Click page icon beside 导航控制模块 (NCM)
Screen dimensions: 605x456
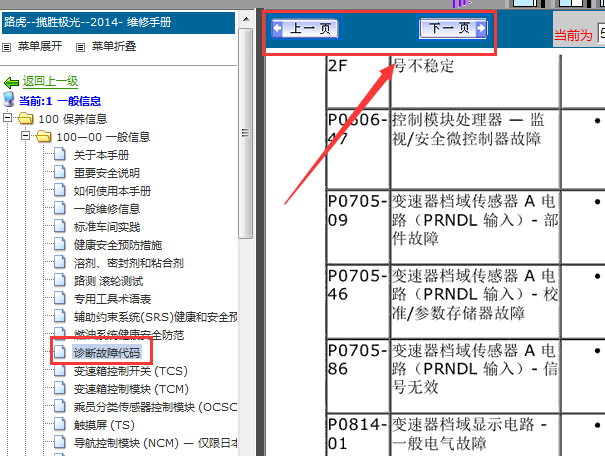tap(59, 442)
